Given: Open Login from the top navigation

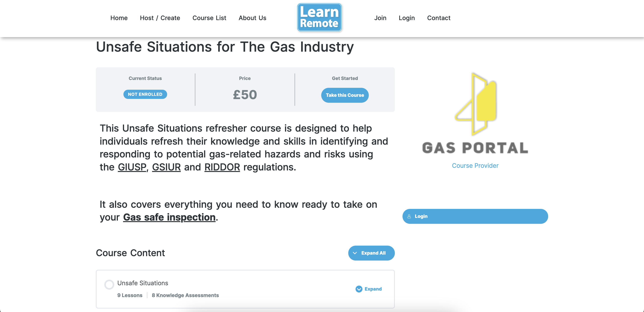Looking at the screenshot, I should point(407,18).
